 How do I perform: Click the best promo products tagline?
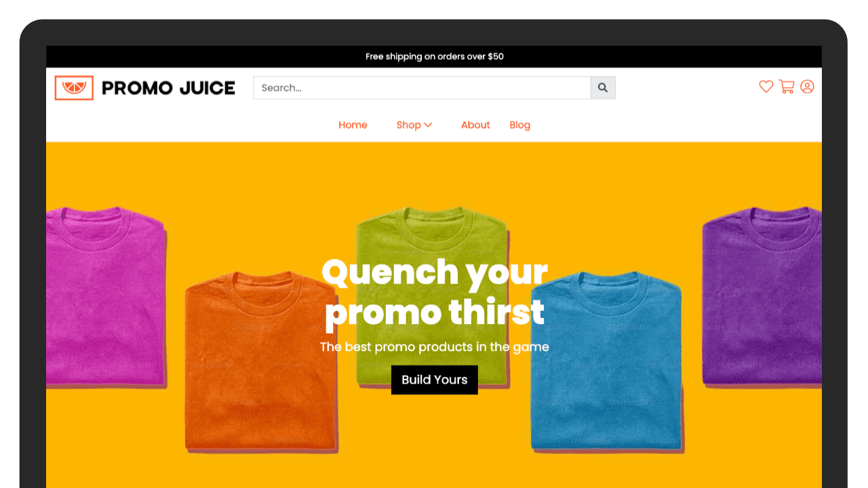(x=435, y=347)
